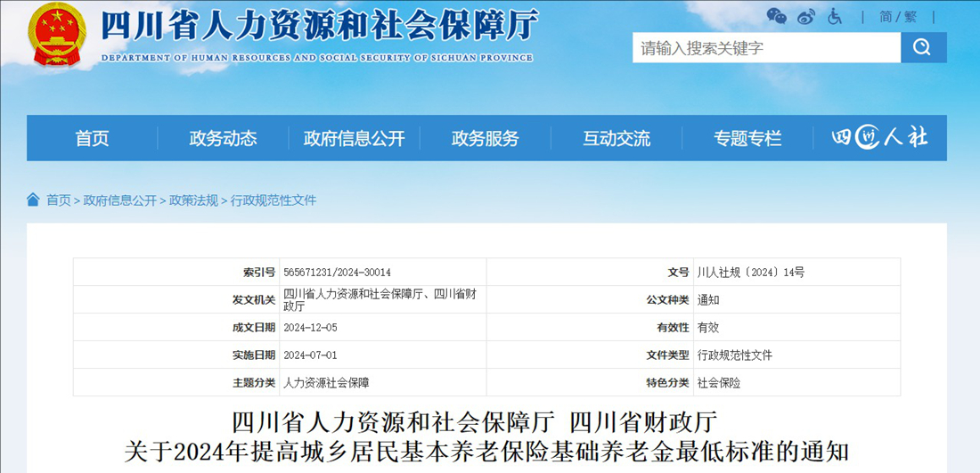Screen dimensions: 980x473
Task: Select 成文日期 value 2024-12-05
Action: (x=310, y=328)
